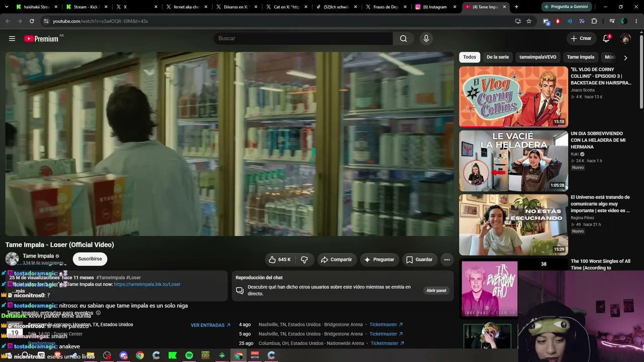Image resolution: width=644 pixels, height=362 pixels.
Task: Open the tameimpala.lnk.to/Loser link
Action: click(147, 285)
